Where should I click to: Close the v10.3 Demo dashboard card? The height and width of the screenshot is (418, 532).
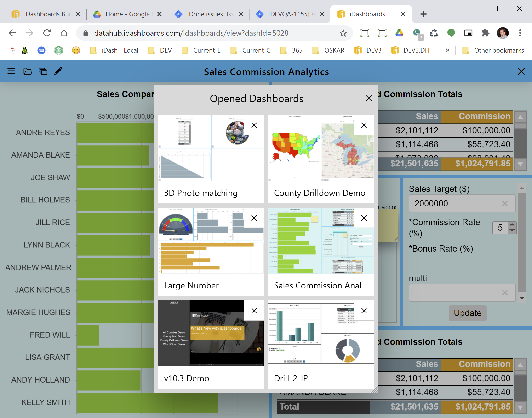pyautogui.click(x=254, y=311)
